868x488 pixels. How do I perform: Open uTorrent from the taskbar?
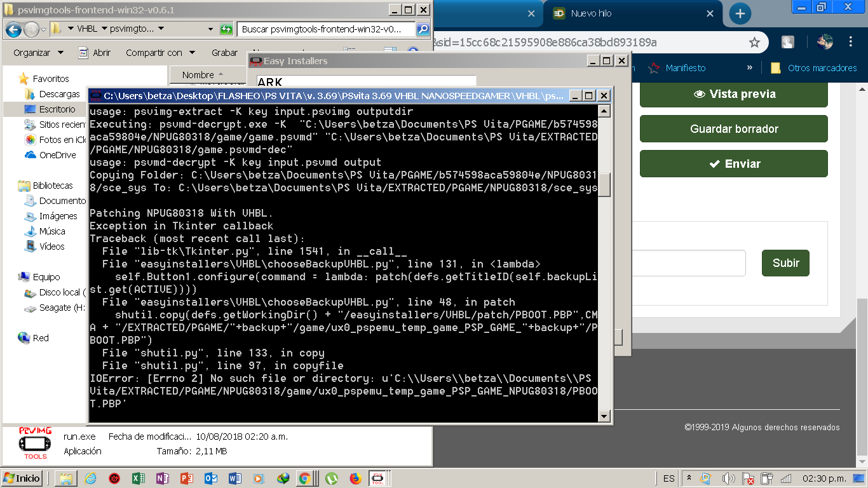point(331,478)
